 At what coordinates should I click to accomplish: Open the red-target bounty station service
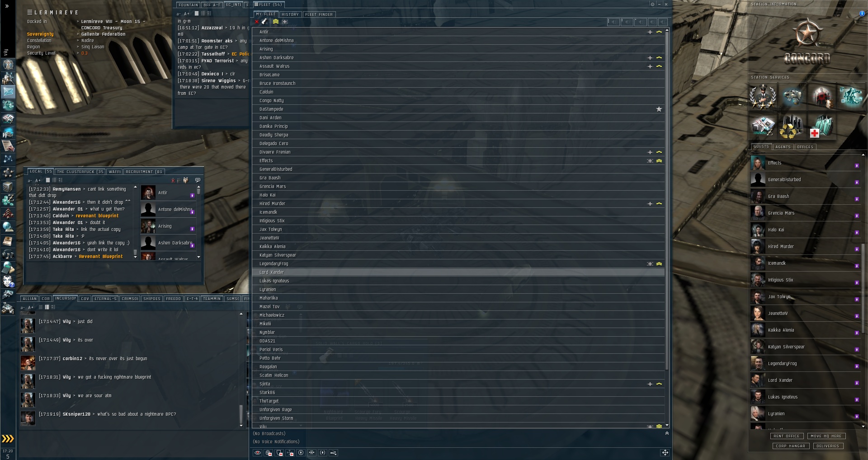tap(821, 97)
